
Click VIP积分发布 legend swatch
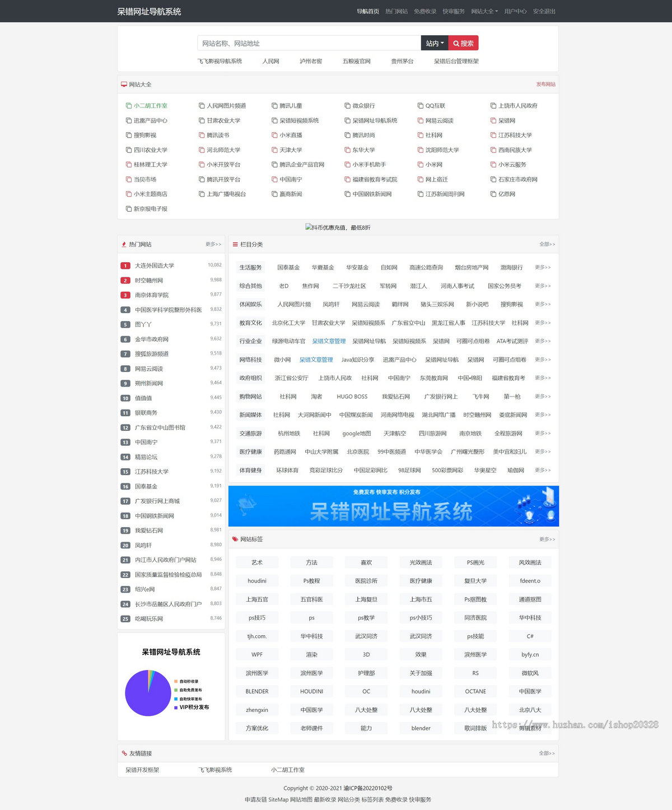point(176,707)
